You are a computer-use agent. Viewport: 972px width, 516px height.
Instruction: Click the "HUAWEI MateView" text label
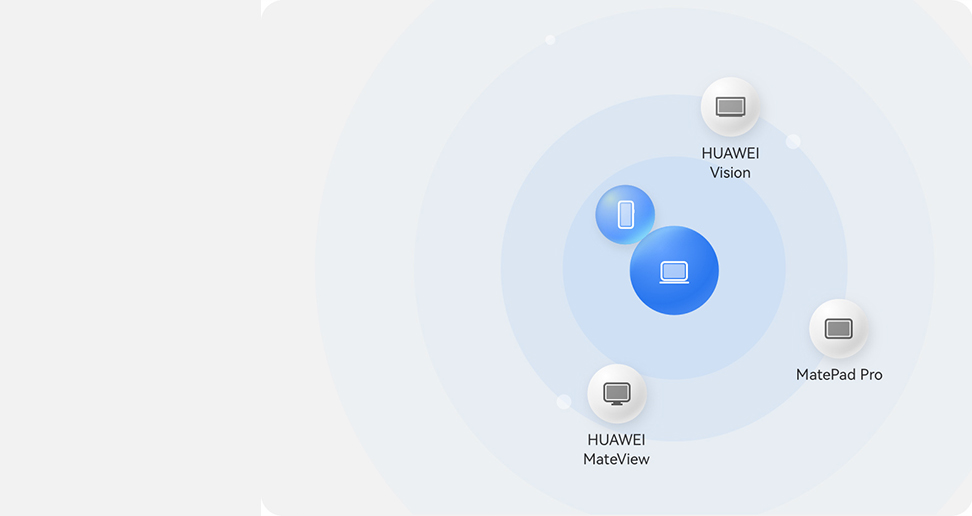pyautogui.click(x=616, y=450)
